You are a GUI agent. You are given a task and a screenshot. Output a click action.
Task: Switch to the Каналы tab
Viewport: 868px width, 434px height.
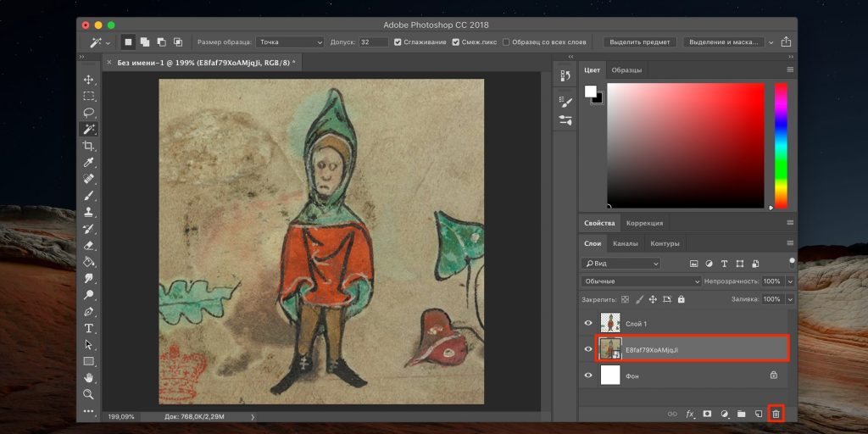[x=625, y=244]
